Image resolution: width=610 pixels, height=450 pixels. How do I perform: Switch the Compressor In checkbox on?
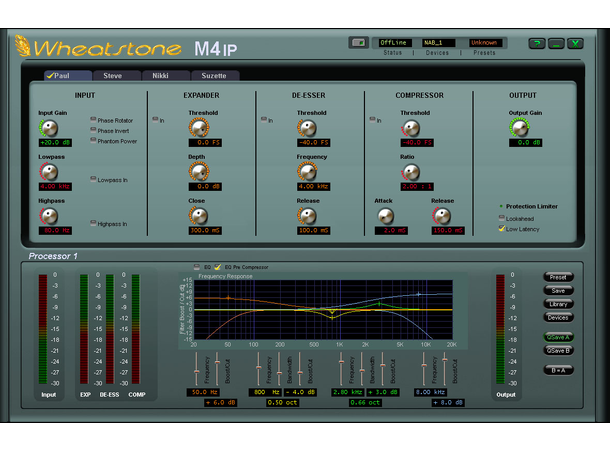[372, 119]
